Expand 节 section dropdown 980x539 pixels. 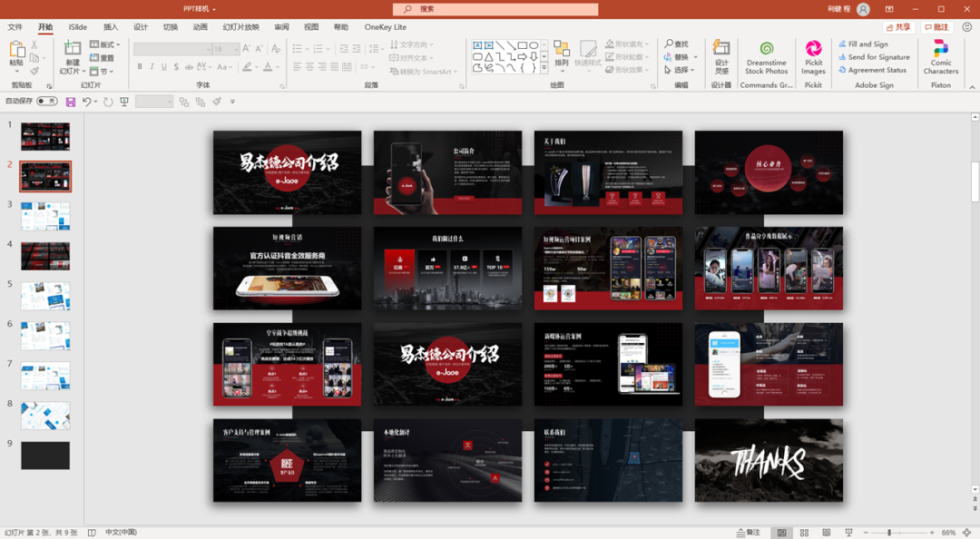[x=102, y=72]
